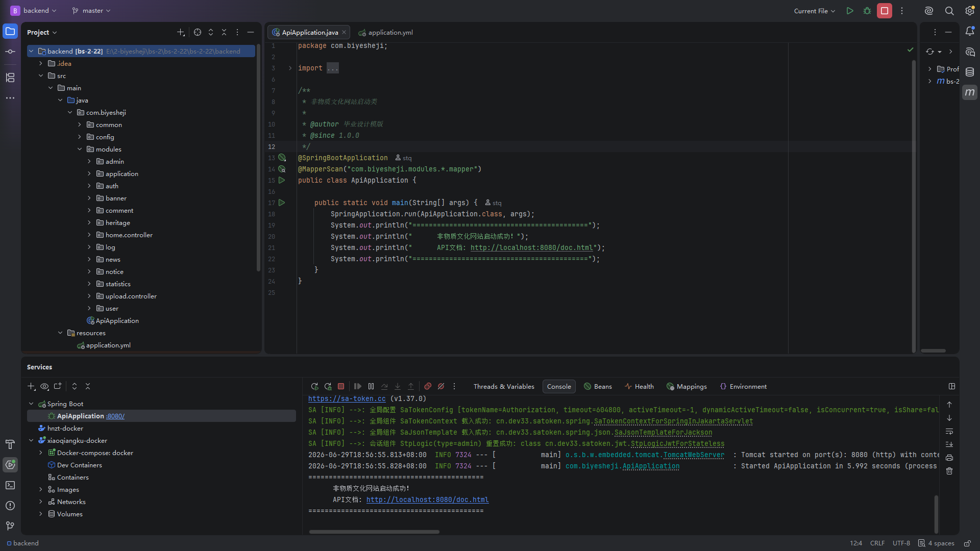Image resolution: width=980 pixels, height=551 pixels.
Task: Click the Debug bug icon in top toolbar
Action: (x=867, y=11)
